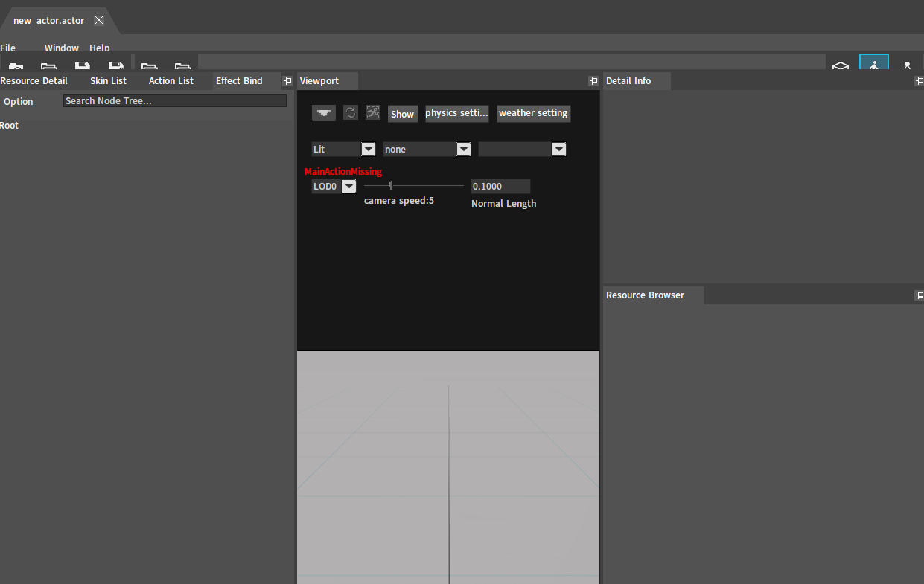This screenshot has height=584, width=924.
Task: Select the highlighted actor figure mode icon
Action: (x=873, y=63)
